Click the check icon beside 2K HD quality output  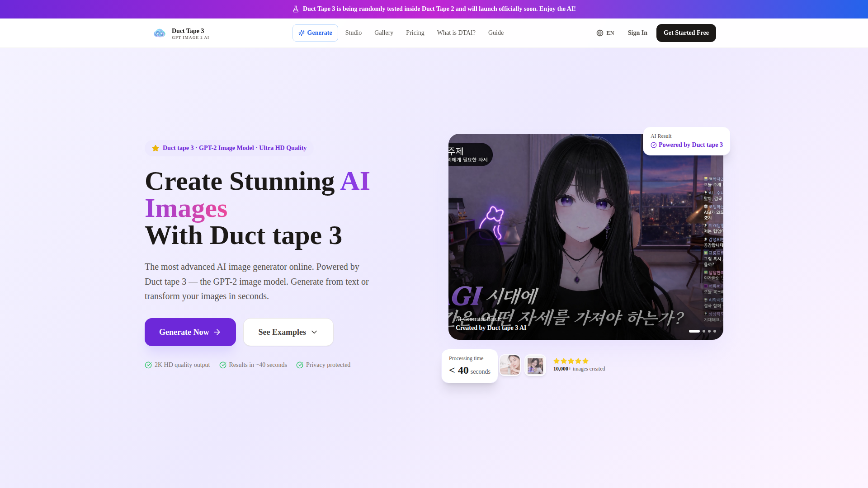[x=148, y=365]
